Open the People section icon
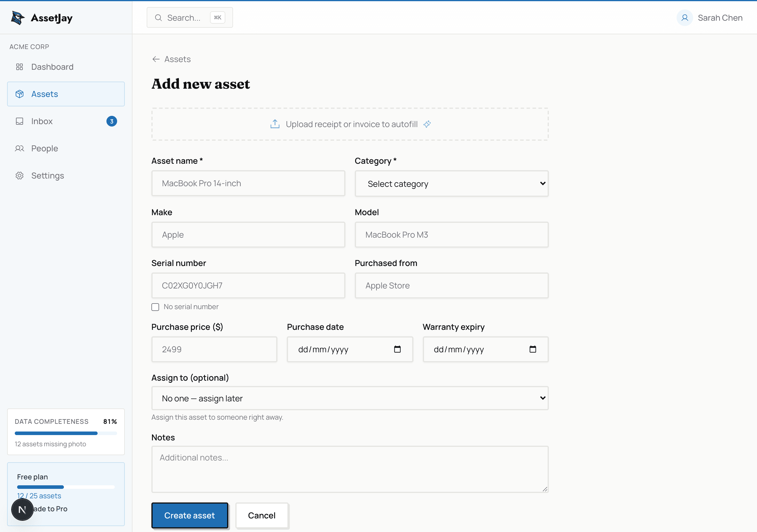 [x=20, y=148]
